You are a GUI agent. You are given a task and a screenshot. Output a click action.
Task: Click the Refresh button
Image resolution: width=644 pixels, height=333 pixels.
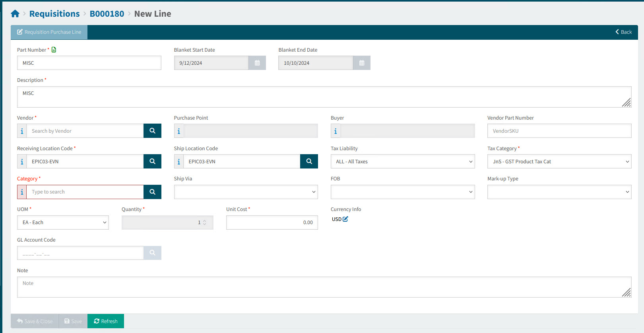(106, 321)
